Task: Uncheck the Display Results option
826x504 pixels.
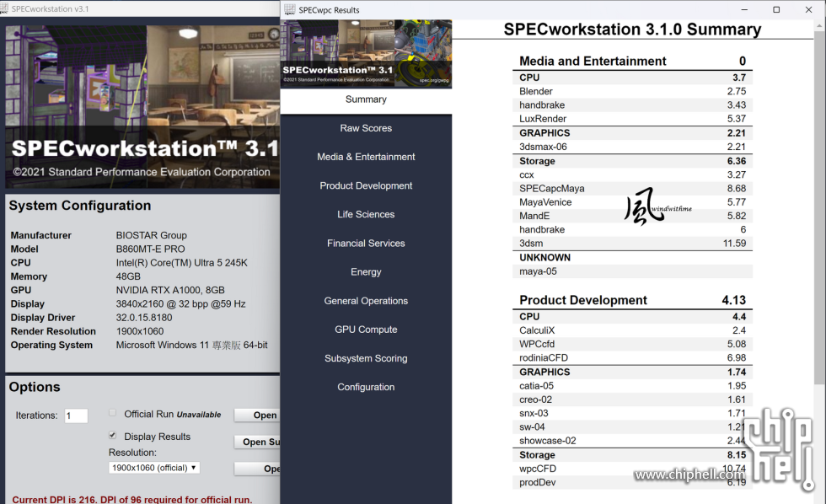Action: click(112, 436)
